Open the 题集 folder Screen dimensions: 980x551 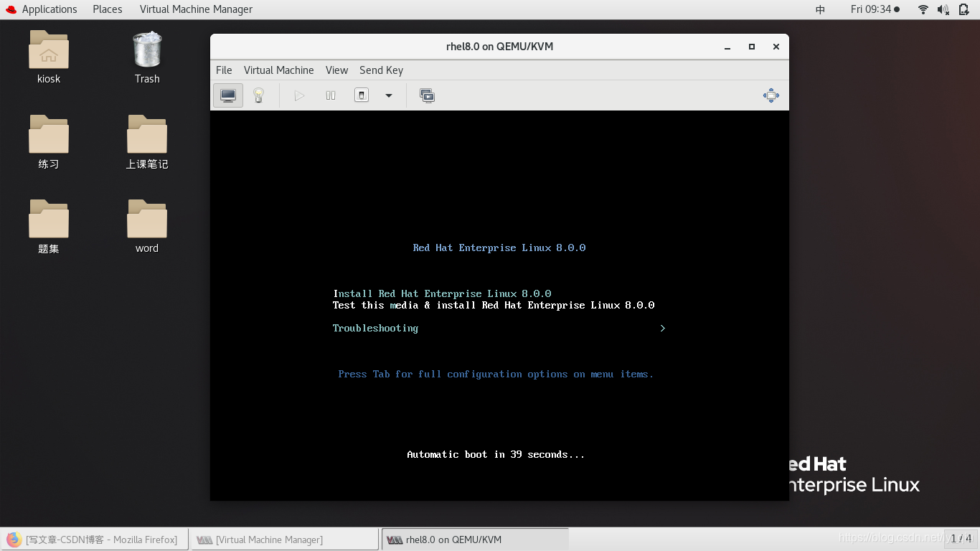pos(49,226)
